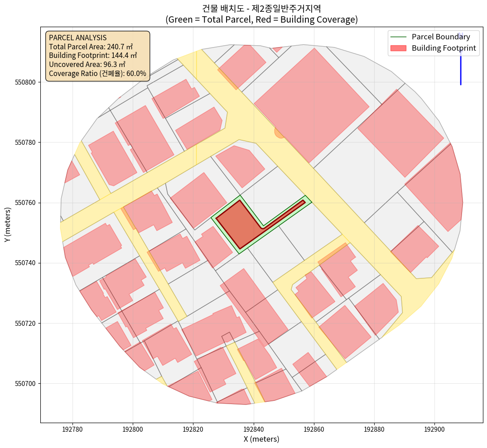Click the 550760 tick on the Y axis

pyautogui.click(x=26, y=203)
